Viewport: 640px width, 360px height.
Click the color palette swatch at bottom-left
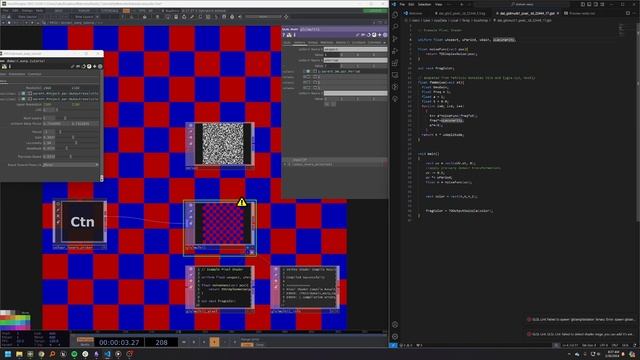(x=15, y=320)
